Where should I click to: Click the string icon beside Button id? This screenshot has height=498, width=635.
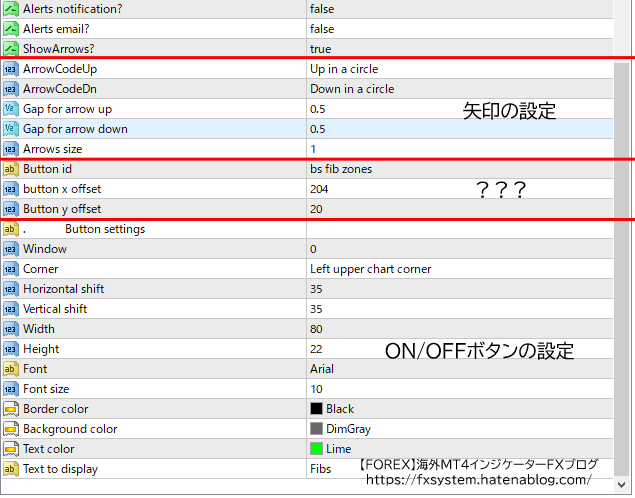point(11,169)
